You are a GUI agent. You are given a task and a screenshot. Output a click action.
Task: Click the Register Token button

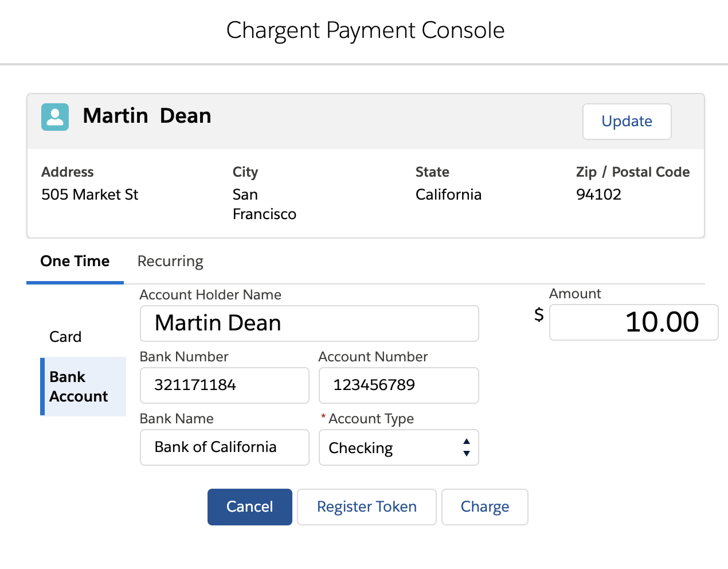point(366,506)
